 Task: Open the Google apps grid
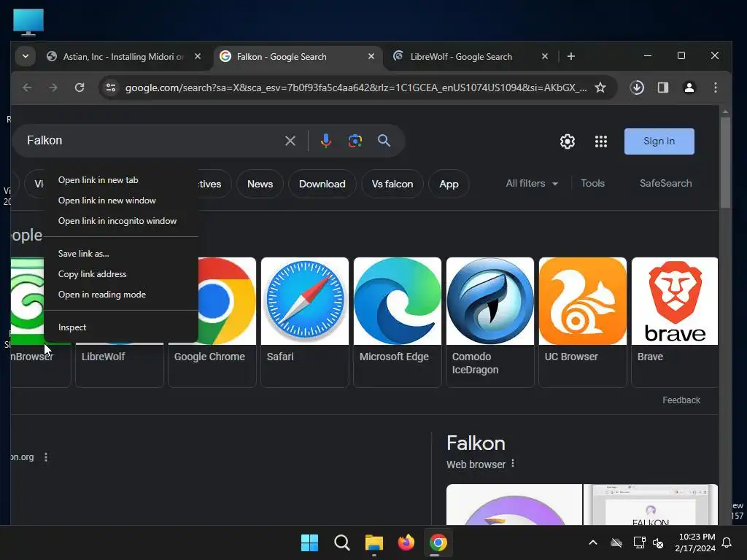(x=601, y=141)
